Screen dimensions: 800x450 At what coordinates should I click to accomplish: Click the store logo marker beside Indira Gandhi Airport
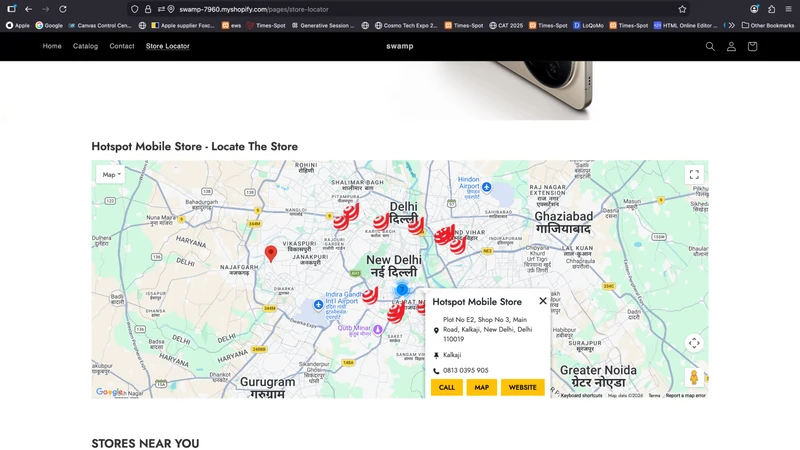click(370, 295)
